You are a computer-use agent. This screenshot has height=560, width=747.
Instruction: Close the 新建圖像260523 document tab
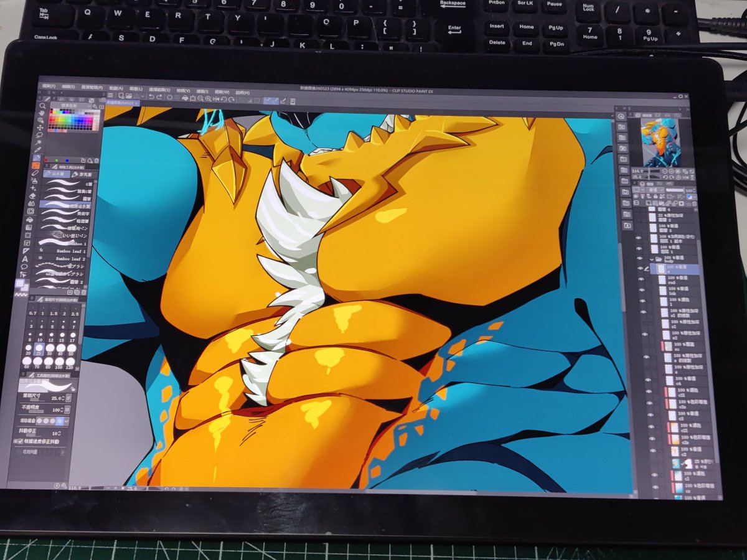136,103
